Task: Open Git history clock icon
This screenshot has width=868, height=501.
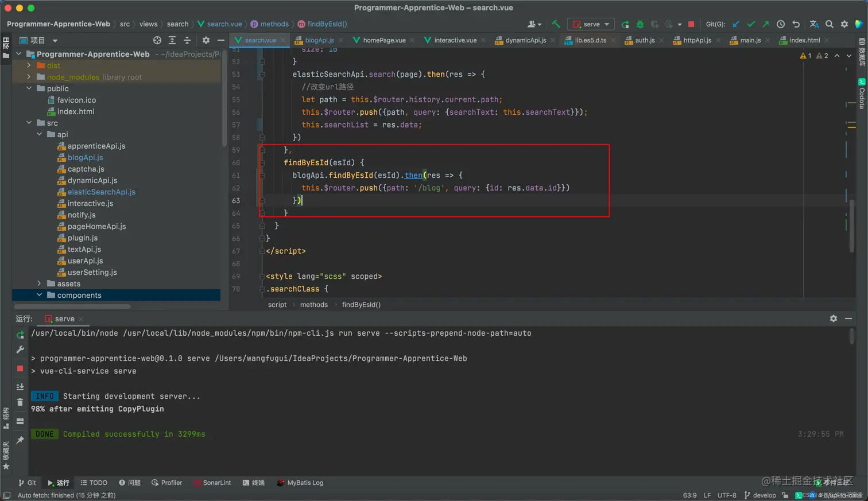Action: coord(781,24)
